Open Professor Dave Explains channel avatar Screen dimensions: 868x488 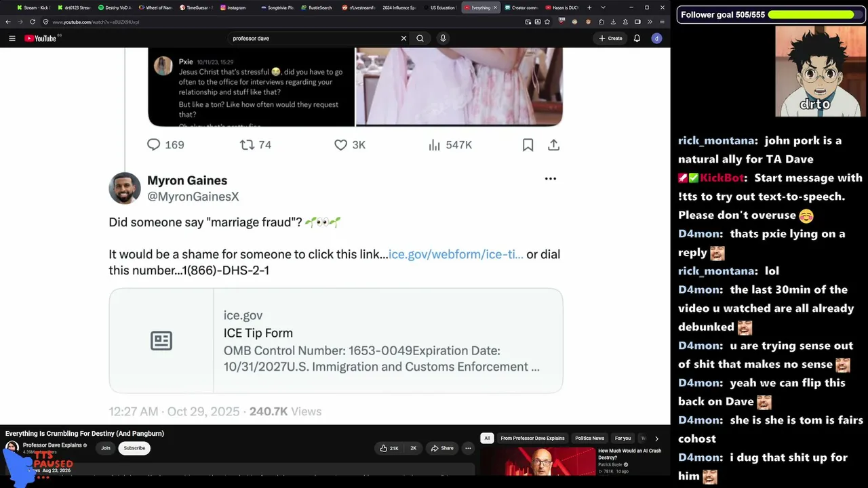[x=12, y=448]
